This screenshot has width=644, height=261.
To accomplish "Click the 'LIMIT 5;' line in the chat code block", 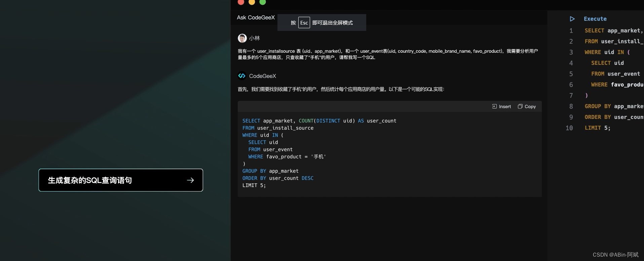I will point(254,185).
